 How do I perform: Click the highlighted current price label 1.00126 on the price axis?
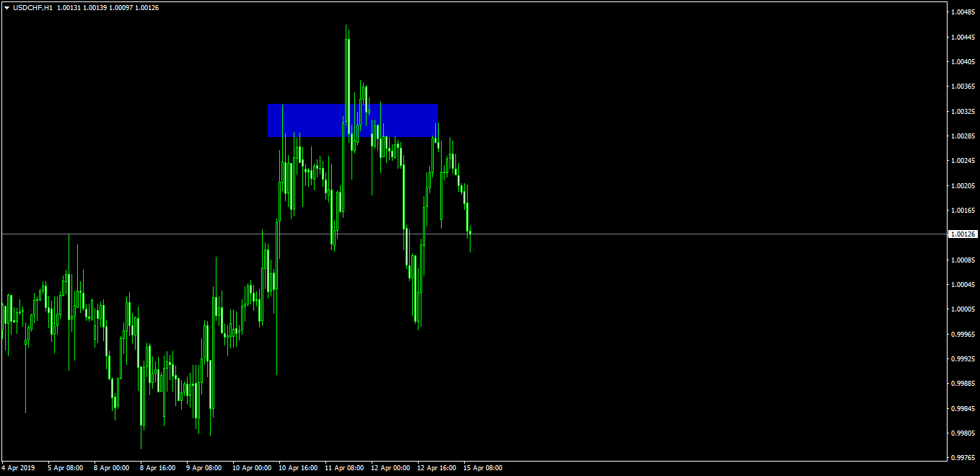(963, 234)
